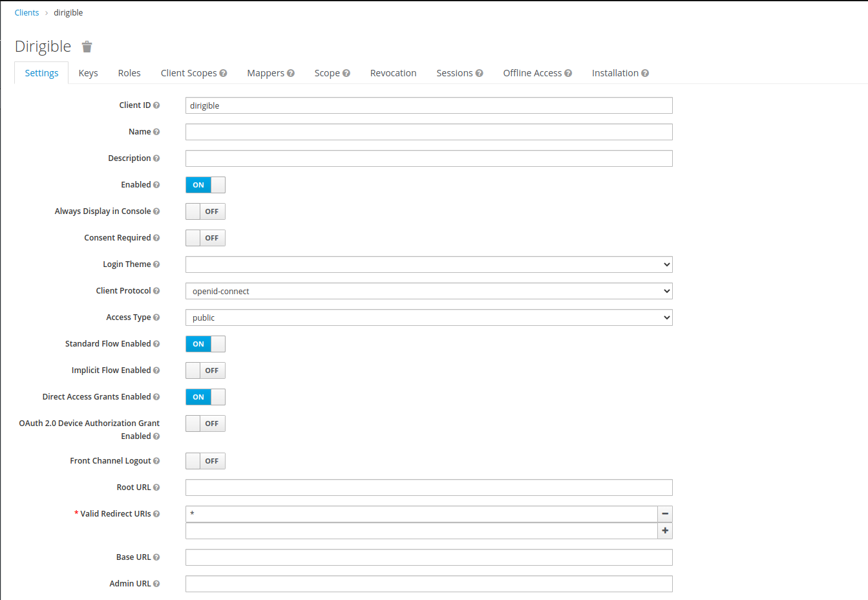Screen dimensions: 868x600
Task: Toggle the Enabled switch off
Action: [206, 185]
